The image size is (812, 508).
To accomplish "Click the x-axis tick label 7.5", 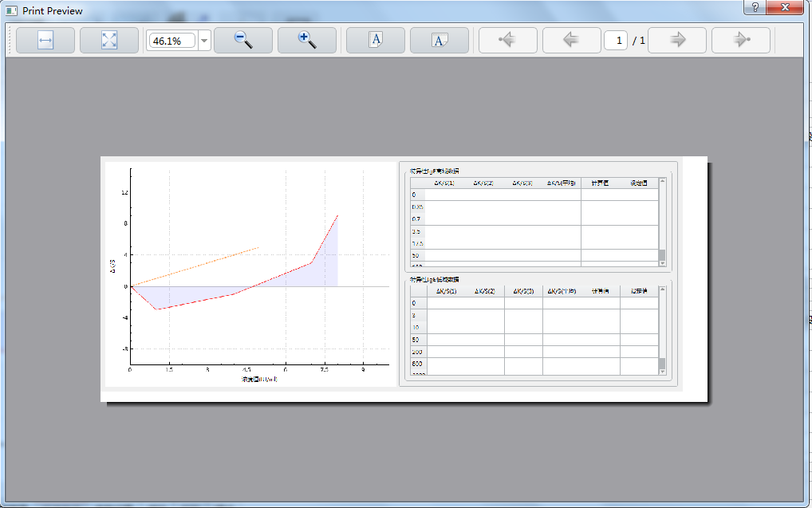I will [x=324, y=370].
